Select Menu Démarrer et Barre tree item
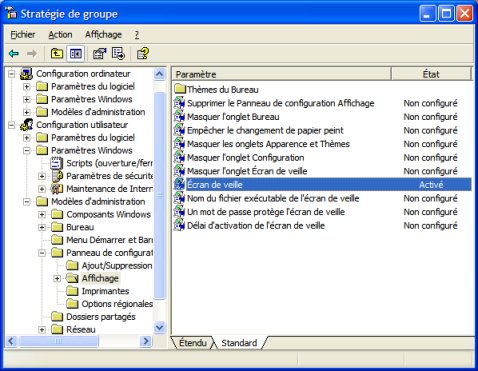Viewport: 478px width, 371px height. (109, 240)
